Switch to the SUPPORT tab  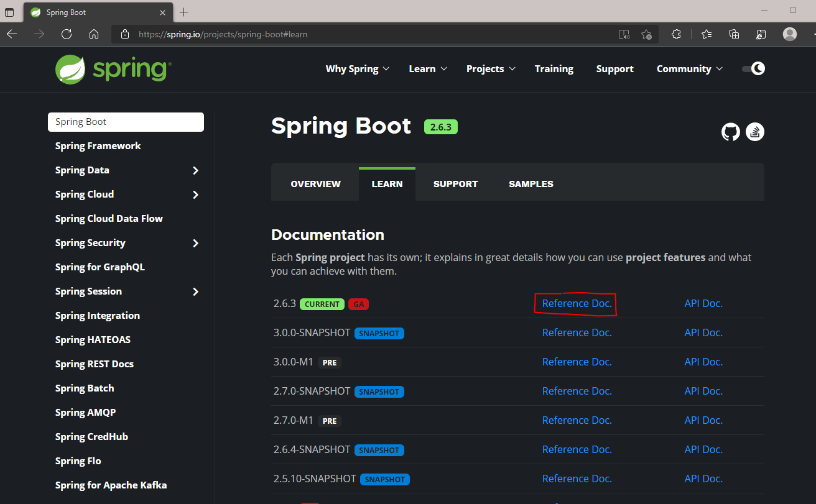[455, 184]
